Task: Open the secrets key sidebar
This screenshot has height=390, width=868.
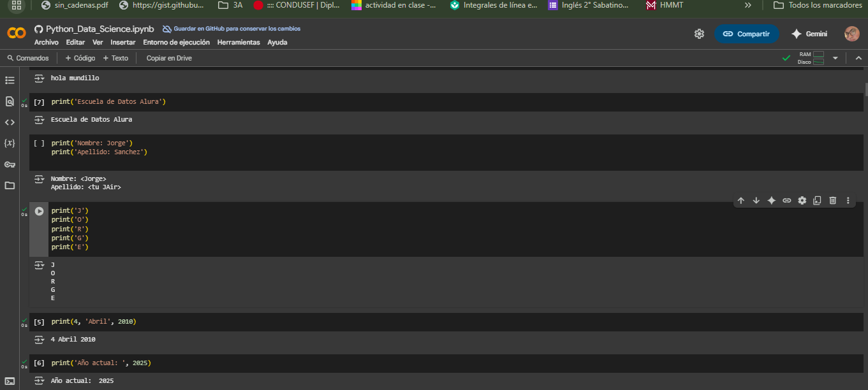Action: click(x=10, y=164)
